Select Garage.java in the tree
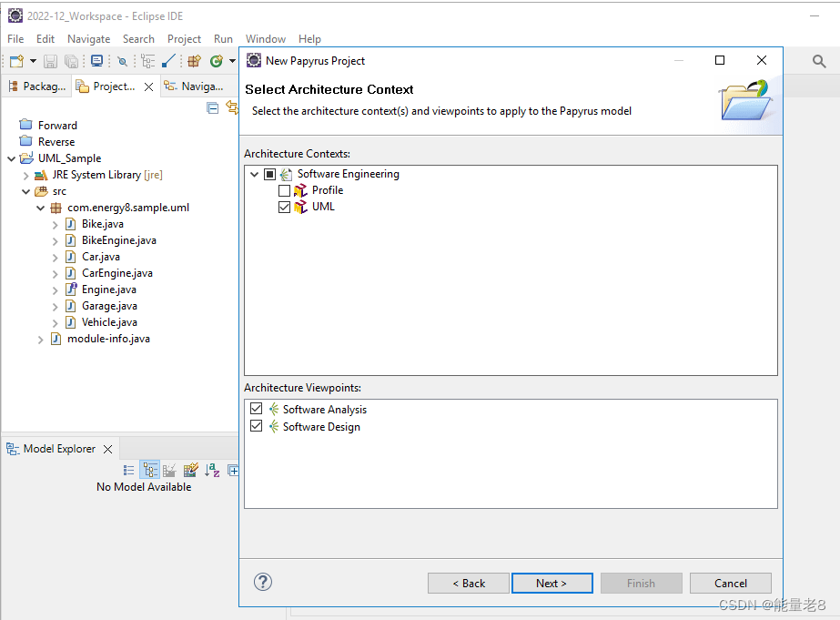This screenshot has width=840, height=620. pos(109,305)
